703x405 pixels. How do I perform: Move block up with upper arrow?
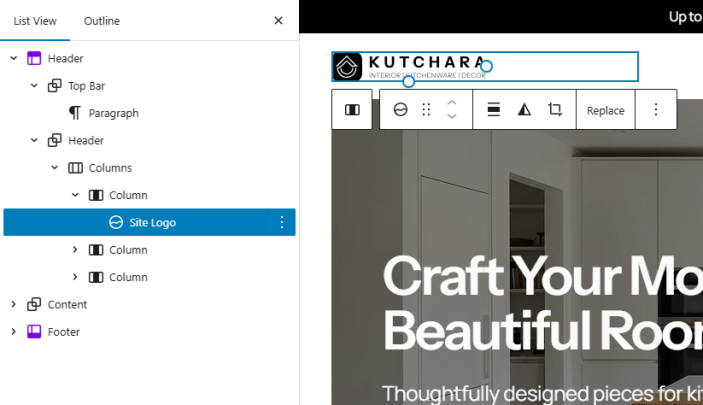point(452,103)
